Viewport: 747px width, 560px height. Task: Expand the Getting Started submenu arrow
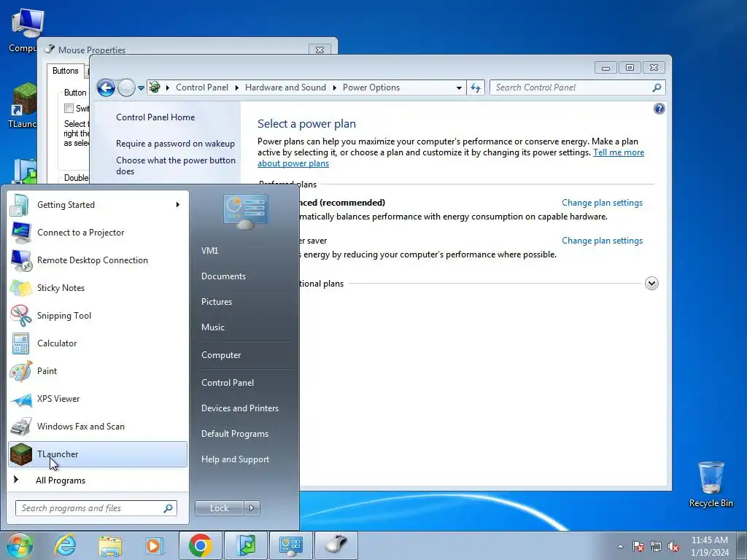click(x=178, y=205)
